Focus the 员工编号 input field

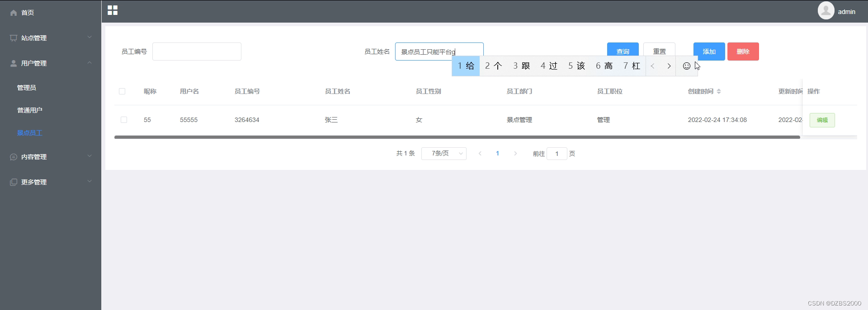pyautogui.click(x=197, y=52)
